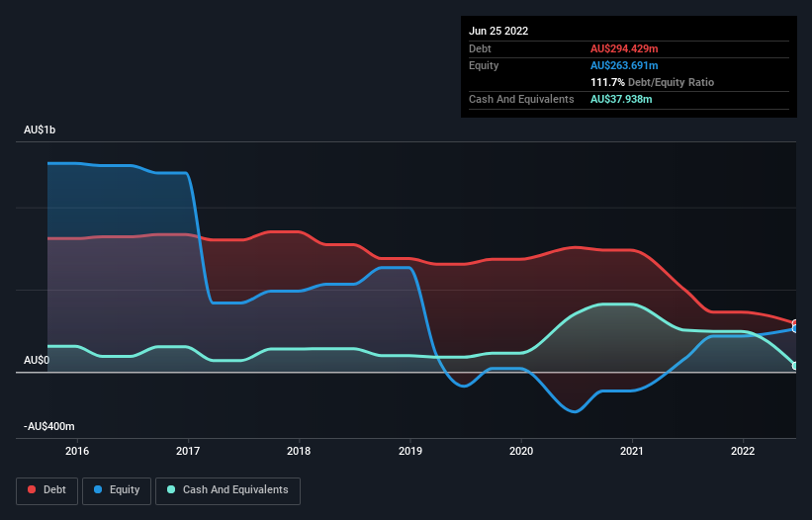Click the red Debt legend dot

click(32, 489)
